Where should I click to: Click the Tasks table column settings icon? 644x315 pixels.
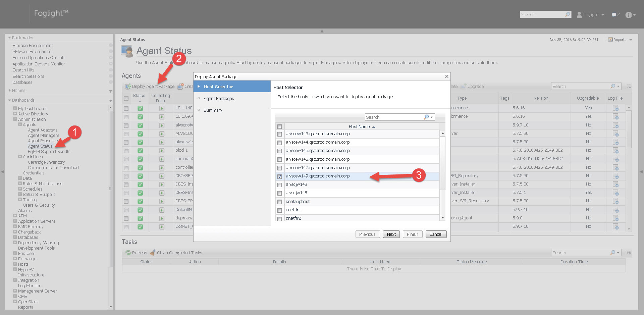coord(629,253)
